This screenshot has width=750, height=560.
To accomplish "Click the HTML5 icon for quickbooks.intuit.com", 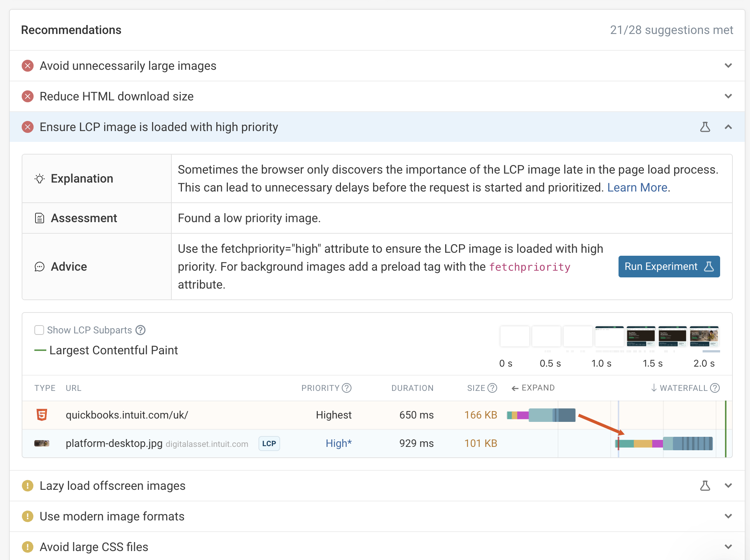I will click(x=42, y=415).
